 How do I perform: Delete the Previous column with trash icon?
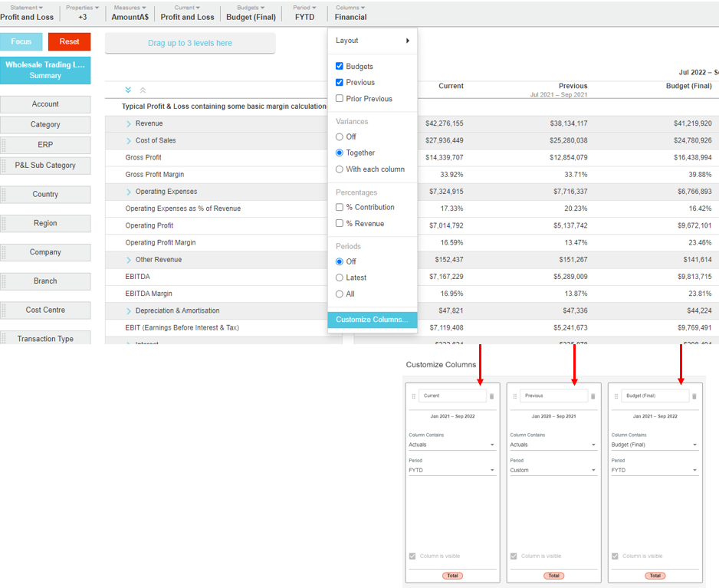[x=593, y=396]
